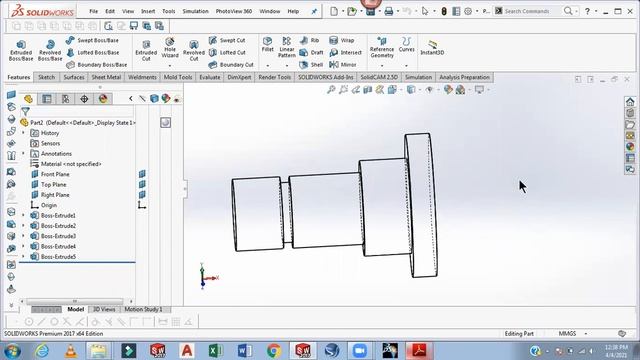
Task: Select the Rib tool
Action: [x=309, y=40]
